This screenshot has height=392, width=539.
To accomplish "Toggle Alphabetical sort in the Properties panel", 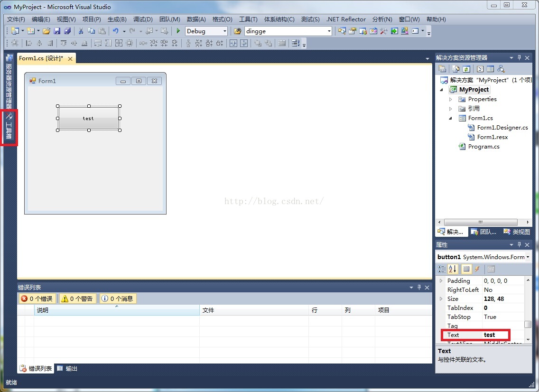I will (452, 269).
